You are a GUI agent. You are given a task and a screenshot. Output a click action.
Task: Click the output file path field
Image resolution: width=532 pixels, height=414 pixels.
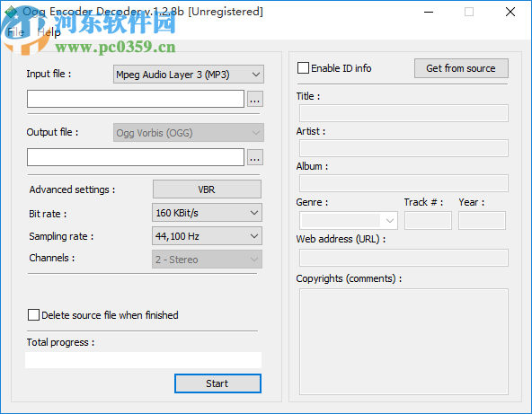coord(136,157)
